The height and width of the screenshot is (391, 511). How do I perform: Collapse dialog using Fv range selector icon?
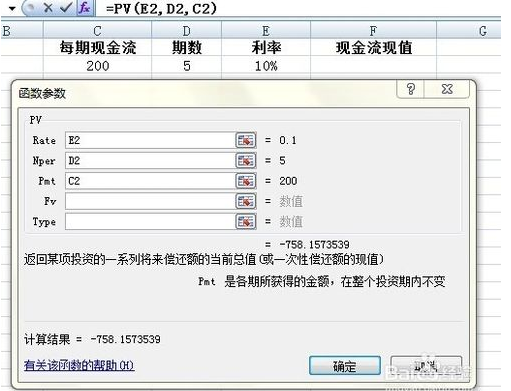(246, 201)
